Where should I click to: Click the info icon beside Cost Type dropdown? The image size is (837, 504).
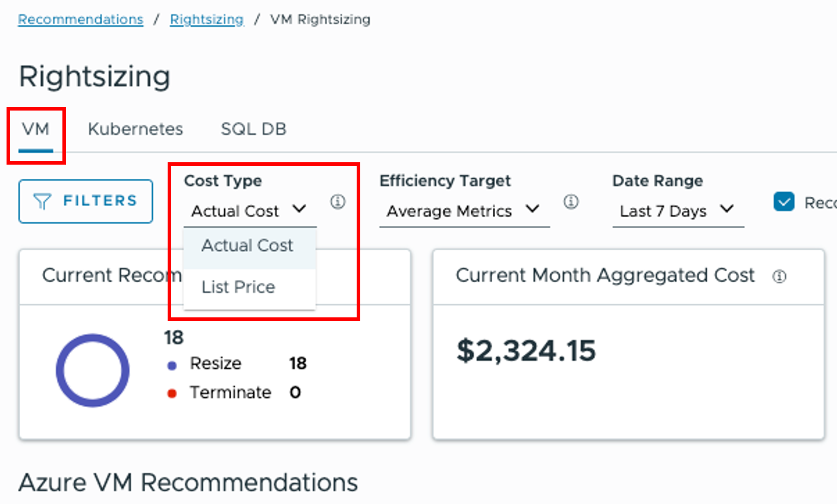tap(338, 202)
